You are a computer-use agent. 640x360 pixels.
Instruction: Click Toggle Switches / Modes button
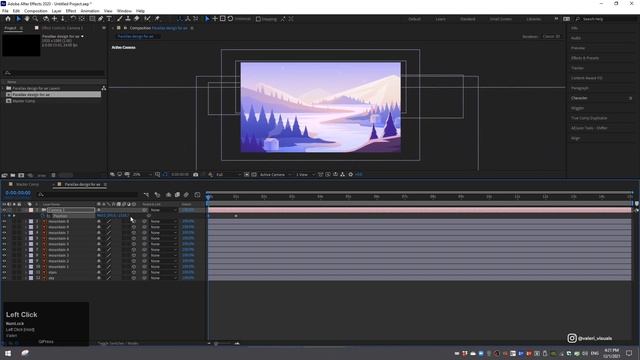(x=118, y=343)
